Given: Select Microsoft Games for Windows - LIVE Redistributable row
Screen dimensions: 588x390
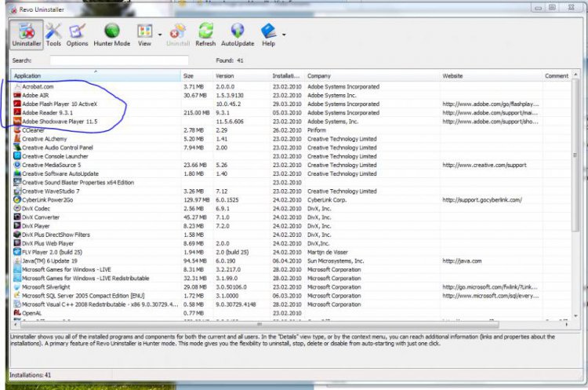Looking at the screenshot, I should tap(291, 278).
